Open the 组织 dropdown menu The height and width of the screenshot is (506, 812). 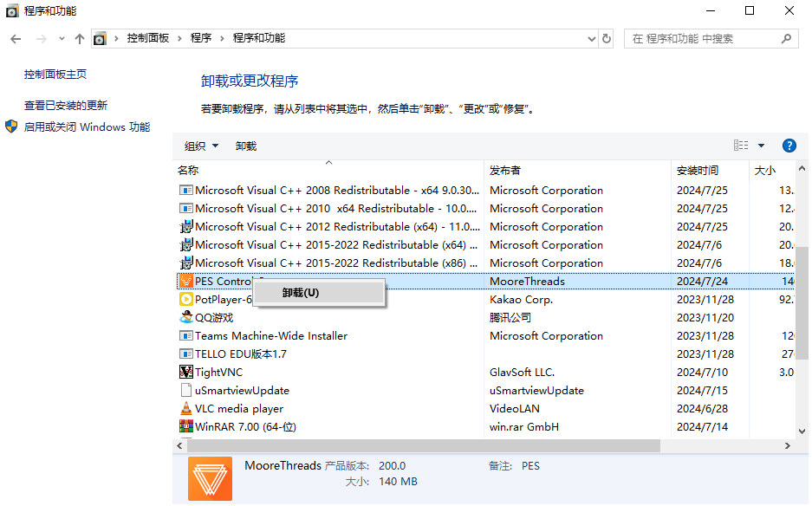(201, 146)
